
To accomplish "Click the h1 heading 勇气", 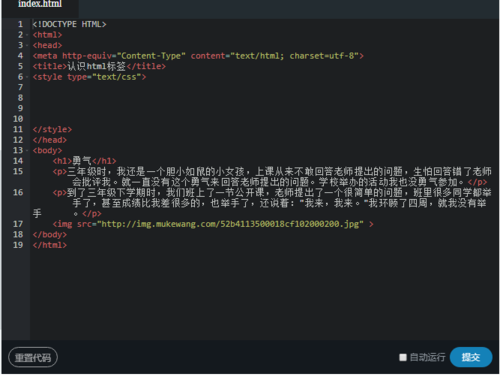I will [82, 161].
